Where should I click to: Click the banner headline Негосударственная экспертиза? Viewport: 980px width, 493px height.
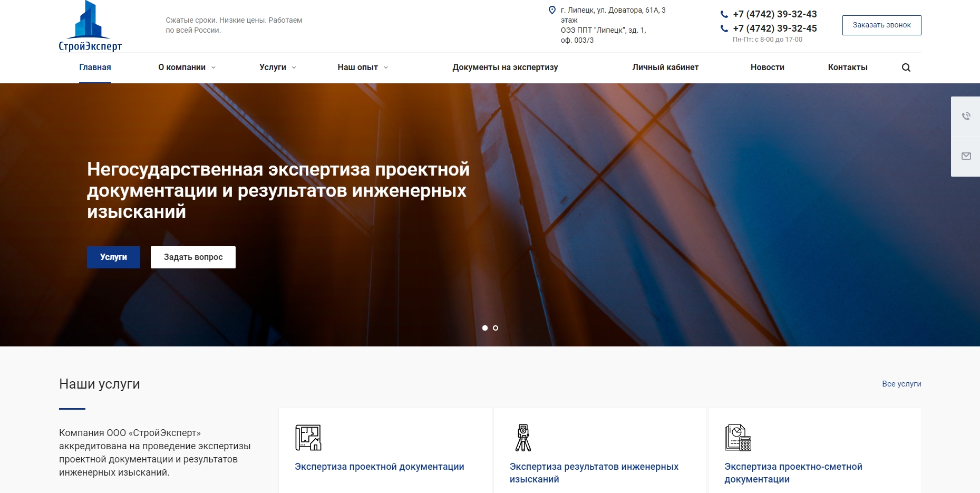tap(278, 190)
